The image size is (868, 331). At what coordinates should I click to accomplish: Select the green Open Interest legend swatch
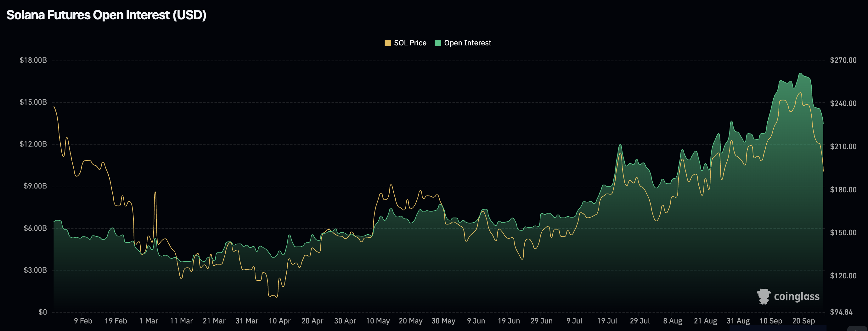[x=438, y=43]
